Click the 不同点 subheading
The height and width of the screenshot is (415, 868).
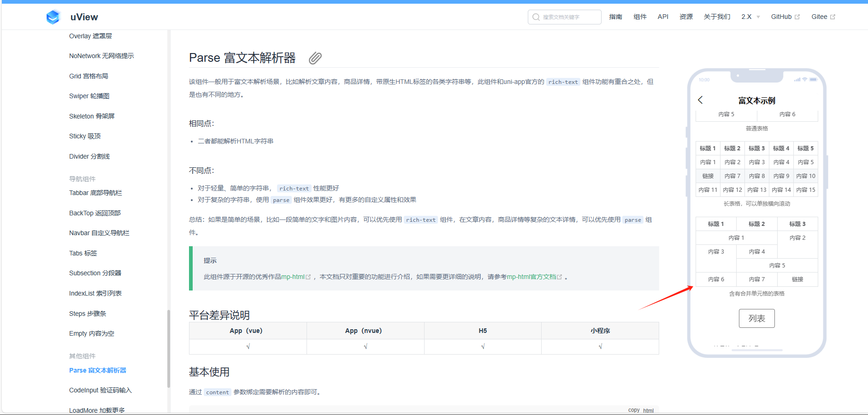tap(201, 171)
